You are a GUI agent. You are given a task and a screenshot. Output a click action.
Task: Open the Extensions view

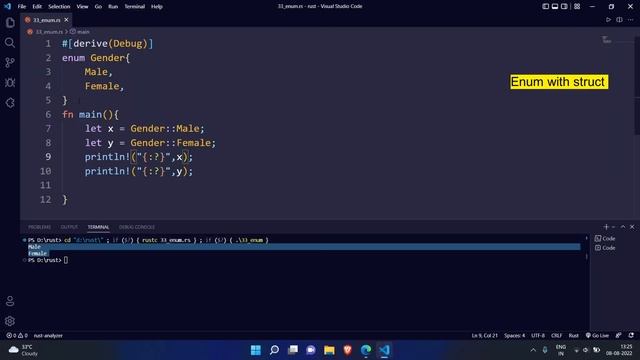(10, 102)
